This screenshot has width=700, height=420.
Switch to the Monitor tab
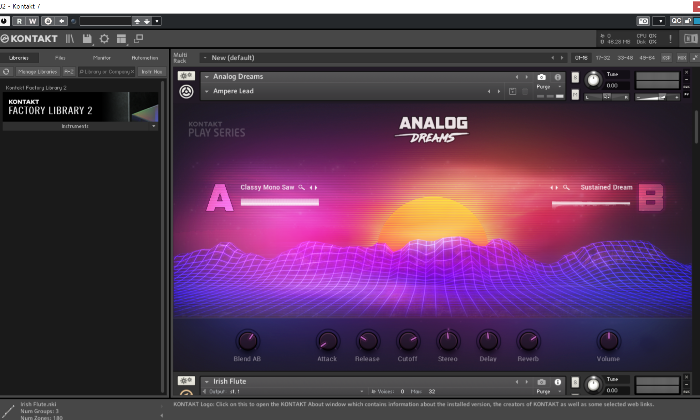102,58
